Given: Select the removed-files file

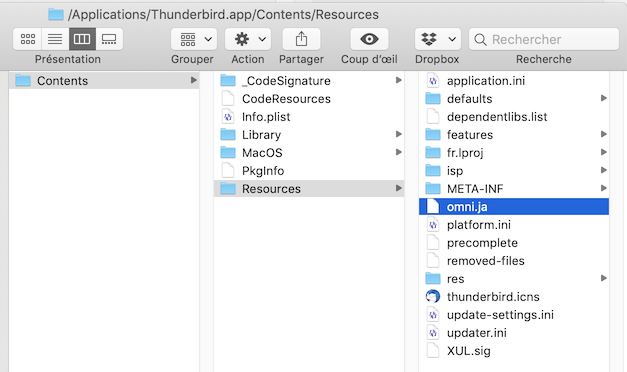Looking at the screenshot, I should click(514, 261).
